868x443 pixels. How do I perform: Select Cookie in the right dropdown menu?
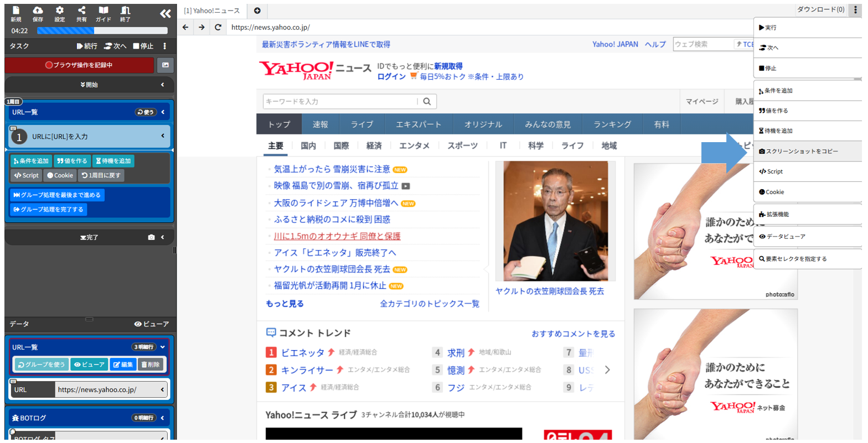(x=808, y=192)
